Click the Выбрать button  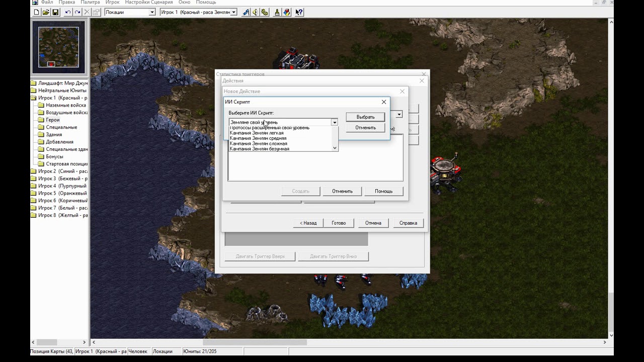click(365, 117)
